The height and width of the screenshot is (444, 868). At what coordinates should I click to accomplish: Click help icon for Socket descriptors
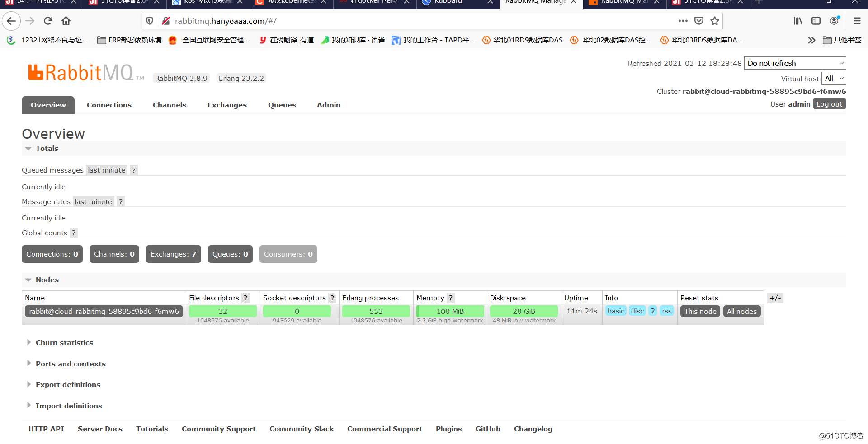click(x=332, y=298)
